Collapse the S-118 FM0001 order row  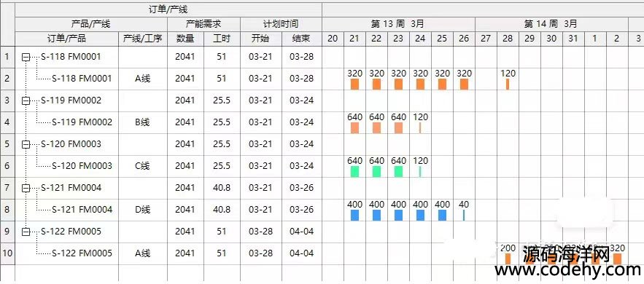tap(26, 58)
